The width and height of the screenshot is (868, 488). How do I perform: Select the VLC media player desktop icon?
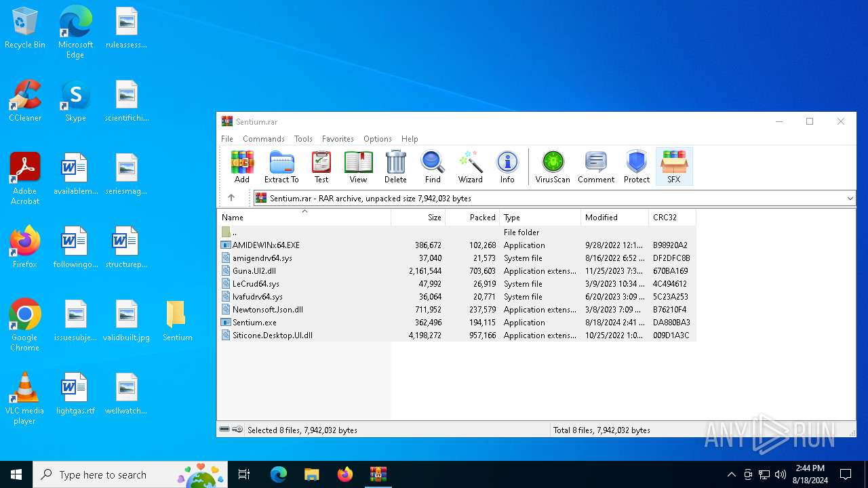[25, 399]
